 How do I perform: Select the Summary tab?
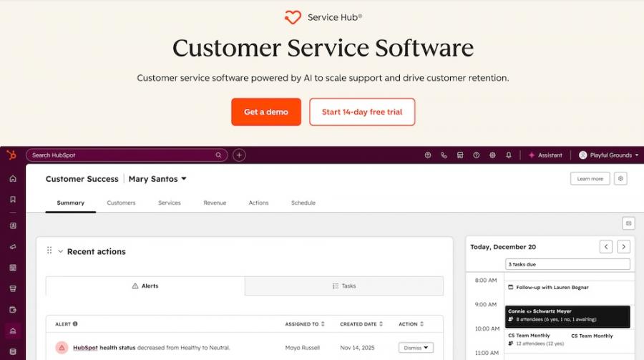click(71, 203)
